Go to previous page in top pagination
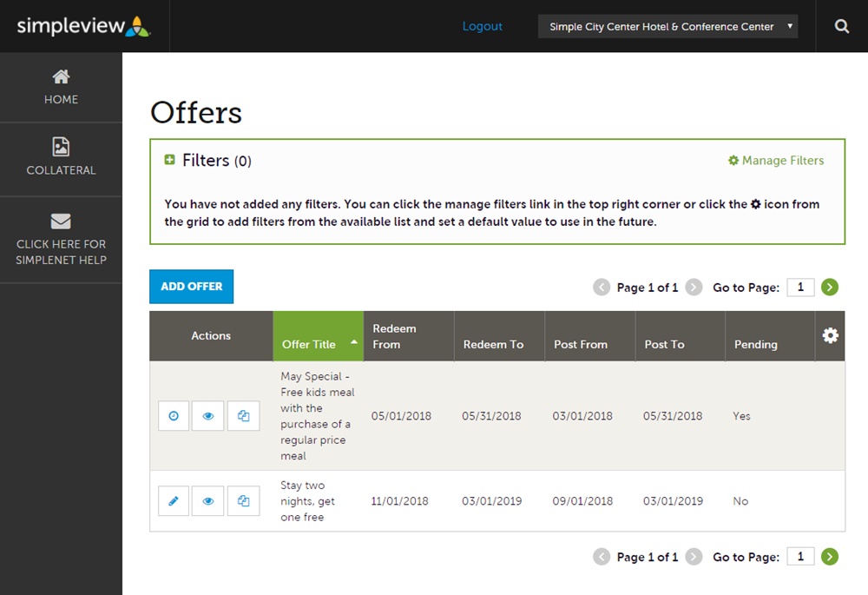Screen dimensions: 868x595 (x=602, y=287)
